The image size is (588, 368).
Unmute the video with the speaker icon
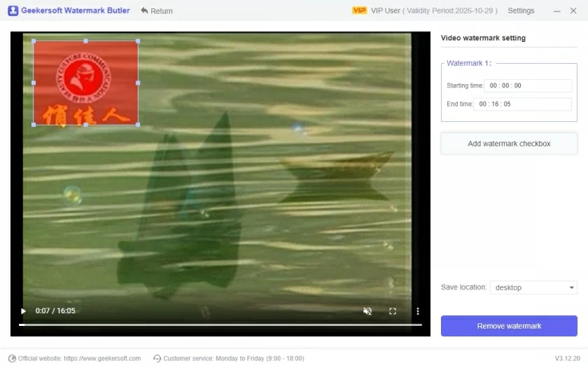367,311
